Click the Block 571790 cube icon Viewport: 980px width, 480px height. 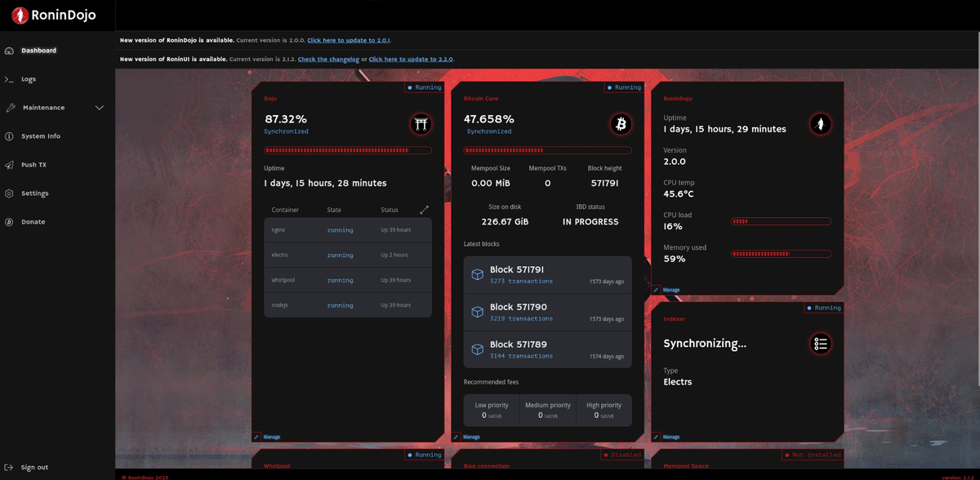coord(477,312)
